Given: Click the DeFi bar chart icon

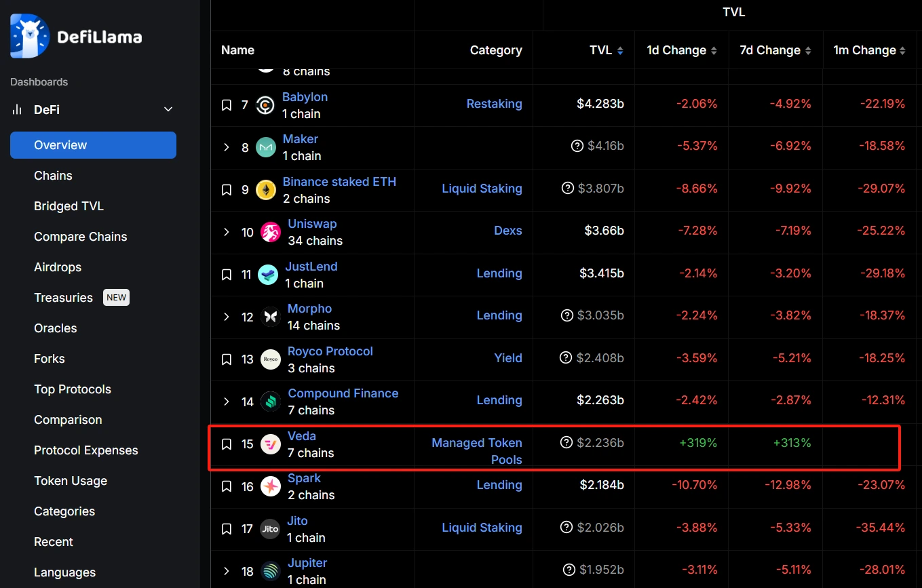Looking at the screenshot, I should tap(18, 110).
